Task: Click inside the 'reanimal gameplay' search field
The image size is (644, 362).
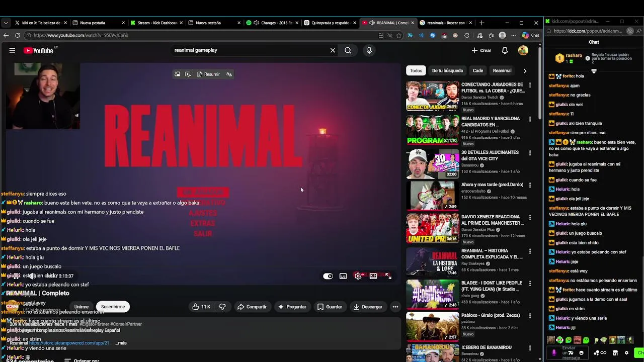Action: tap(249, 50)
